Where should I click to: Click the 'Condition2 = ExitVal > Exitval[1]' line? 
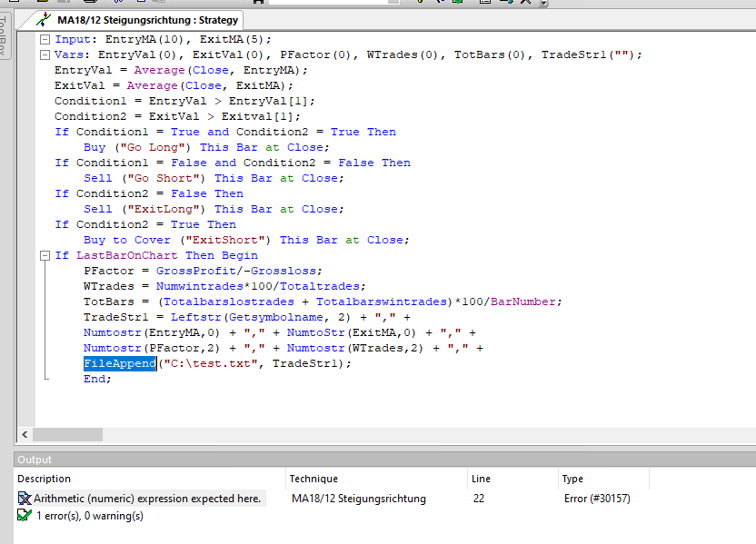[x=177, y=116]
